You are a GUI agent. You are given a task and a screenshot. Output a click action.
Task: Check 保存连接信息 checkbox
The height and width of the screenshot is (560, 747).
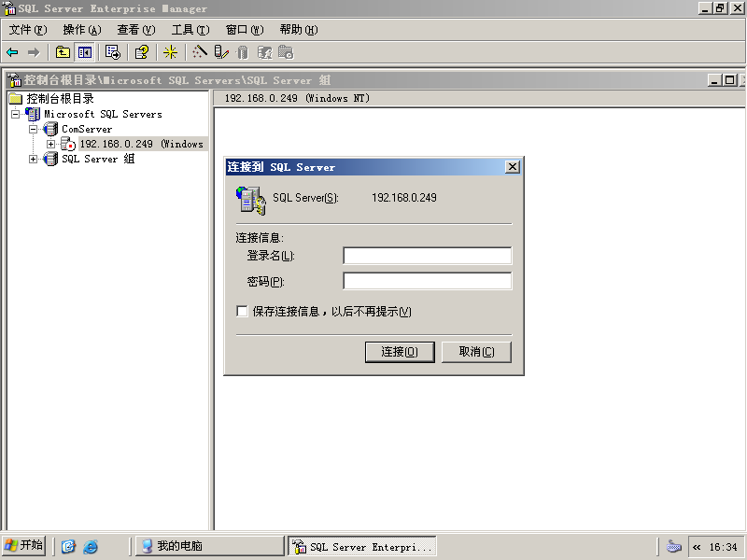click(x=242, y=312)
